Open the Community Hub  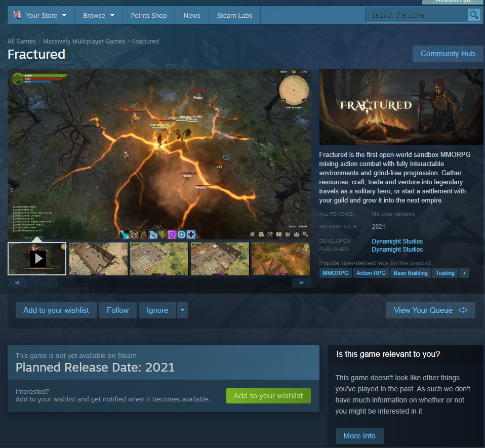[448, 54]
